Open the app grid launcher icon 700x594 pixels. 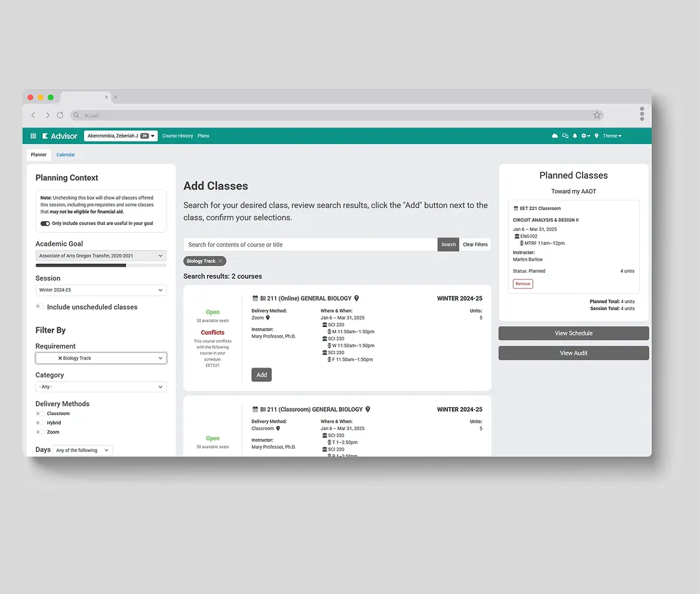[33, 136]
